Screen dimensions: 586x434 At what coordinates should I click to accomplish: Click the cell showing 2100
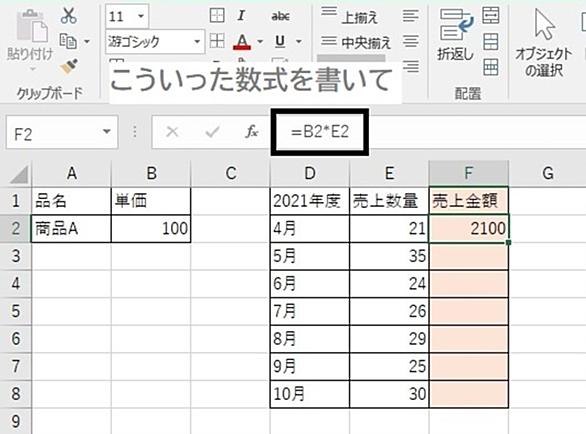[x=469, y=228]
